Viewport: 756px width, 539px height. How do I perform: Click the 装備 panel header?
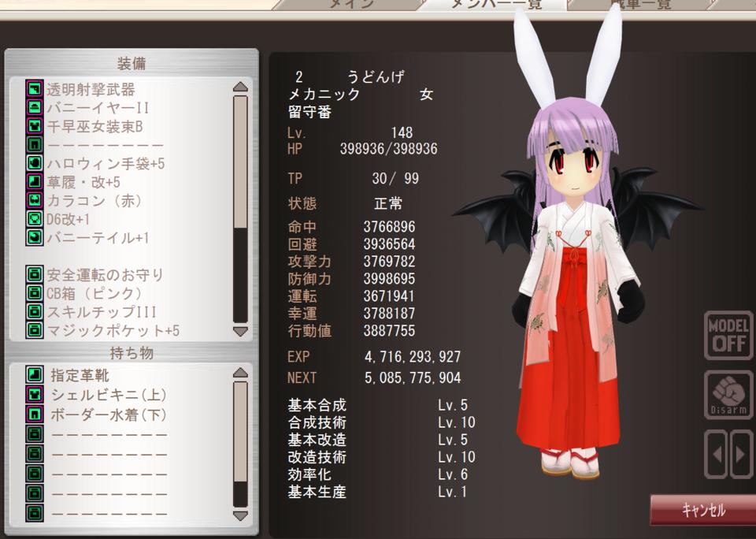(132, 63)
